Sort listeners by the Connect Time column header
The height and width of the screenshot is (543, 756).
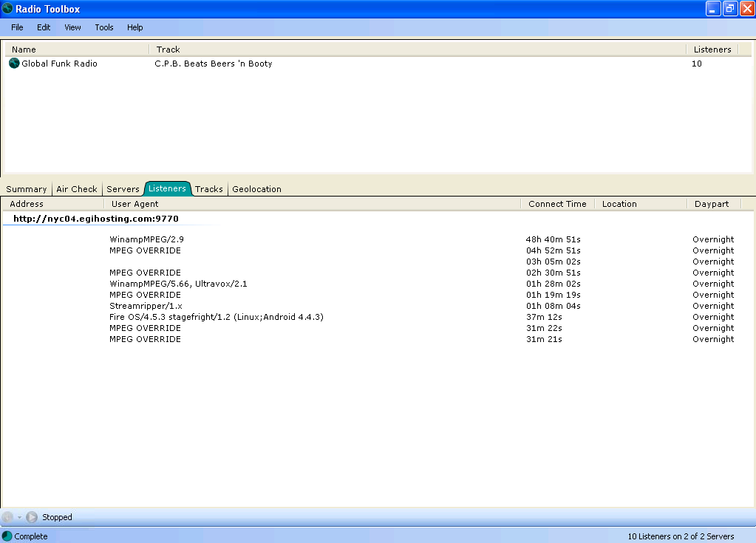coord(557,204)
